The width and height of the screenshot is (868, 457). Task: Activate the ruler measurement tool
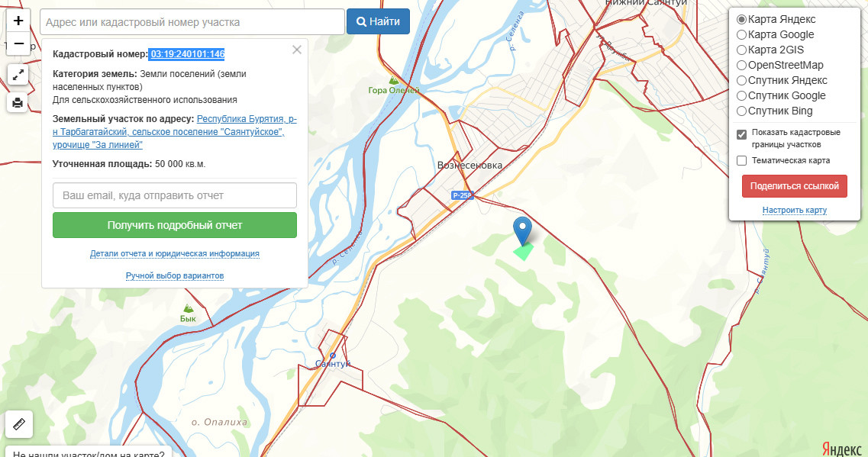pos(19,424)
